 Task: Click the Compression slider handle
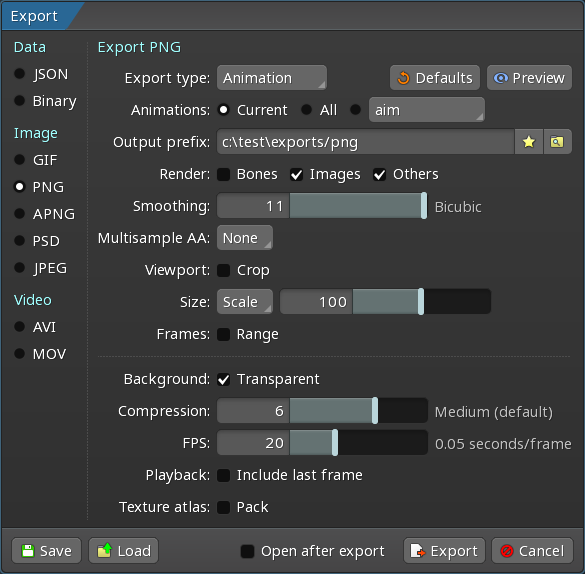point(375,411)
